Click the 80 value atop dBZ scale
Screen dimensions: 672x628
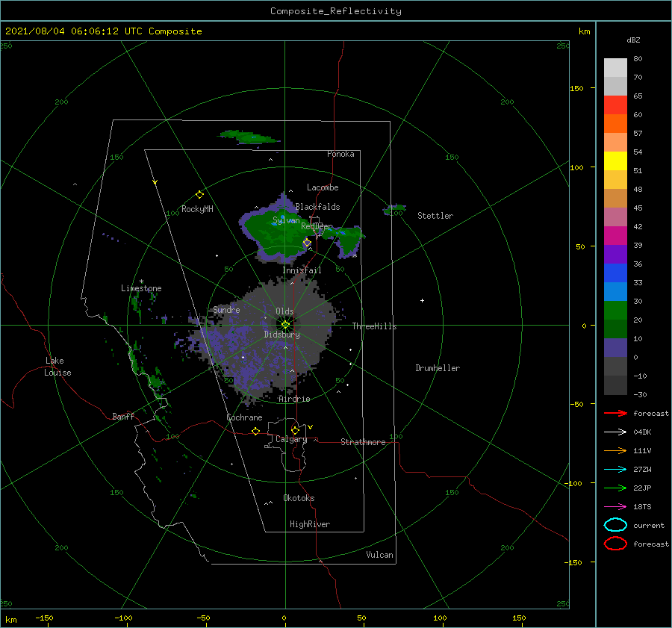(x=638, y=59)
